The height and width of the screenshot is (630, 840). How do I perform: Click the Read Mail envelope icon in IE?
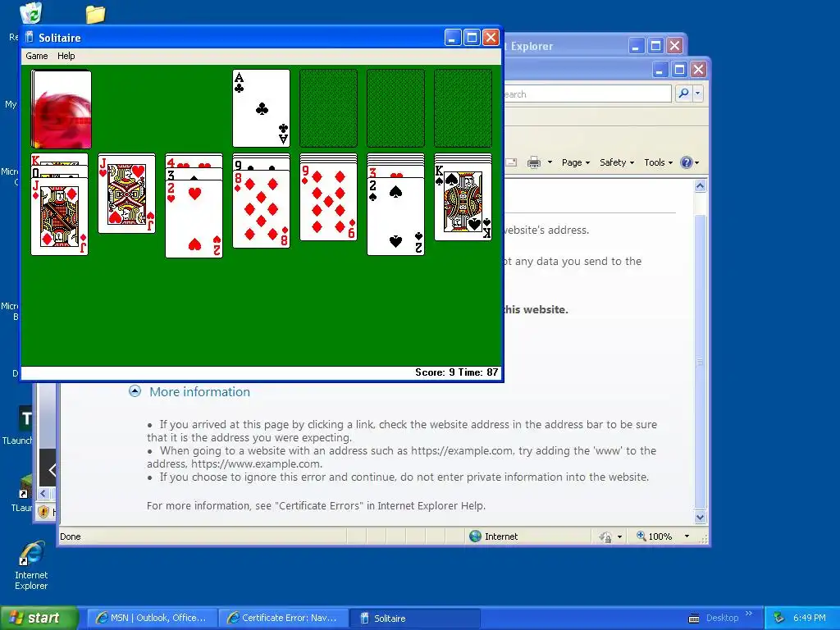pos(510,162)
